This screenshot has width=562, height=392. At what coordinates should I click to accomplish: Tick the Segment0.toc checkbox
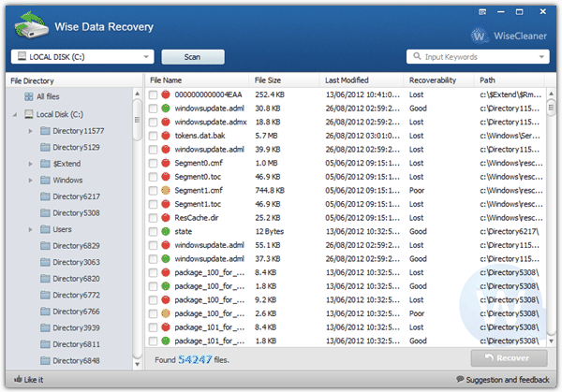(153, 177)
